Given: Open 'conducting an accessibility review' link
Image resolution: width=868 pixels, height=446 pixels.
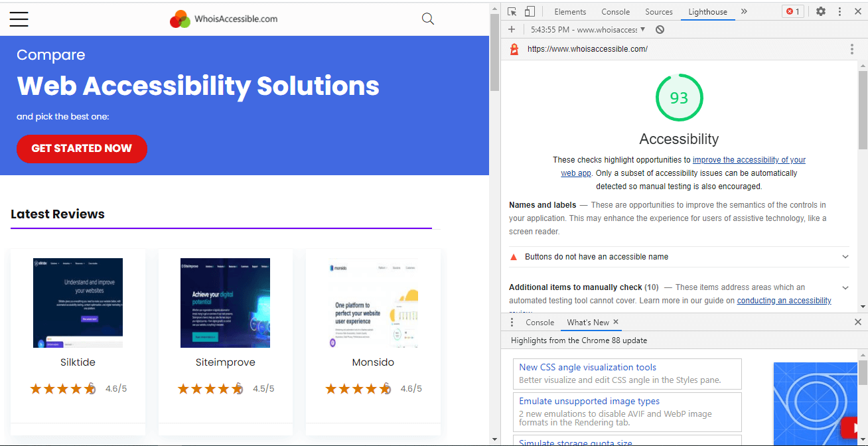Looking at the screenshot, I should 784,301.
